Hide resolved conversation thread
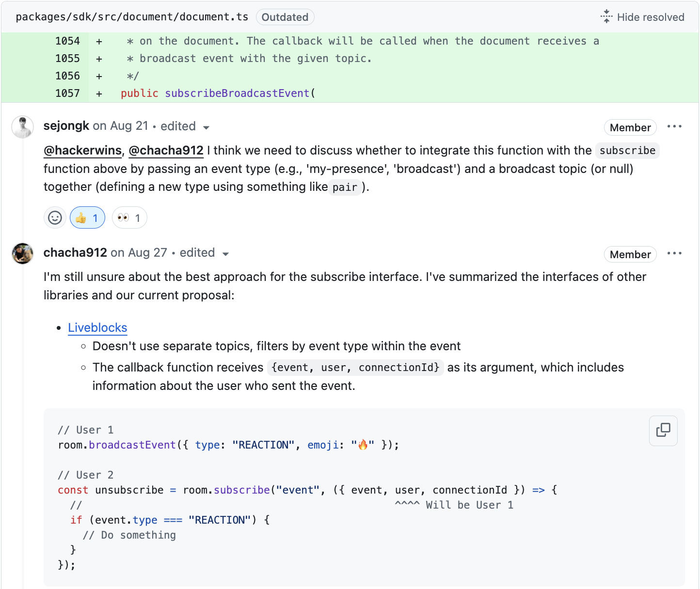This screenshot has height=589, width=700. [x=642, y=17]
